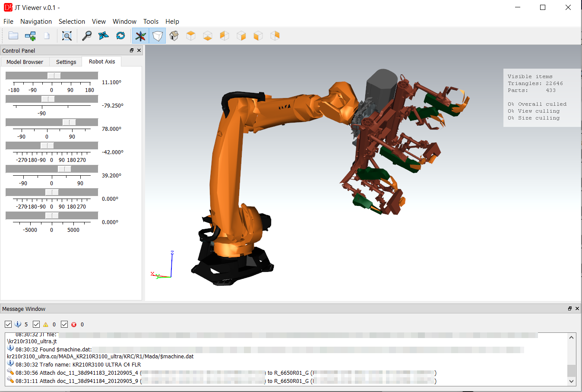Viewport: 582px width, 392px height.
Task: Open the View menu
Action: click(99, 22)
